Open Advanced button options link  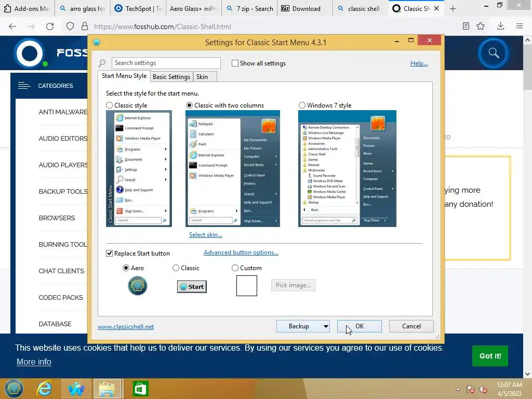(241, 252)
